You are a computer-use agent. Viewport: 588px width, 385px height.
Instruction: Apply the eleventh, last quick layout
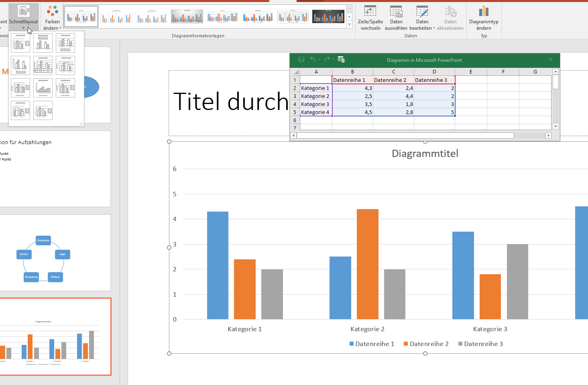43,110
